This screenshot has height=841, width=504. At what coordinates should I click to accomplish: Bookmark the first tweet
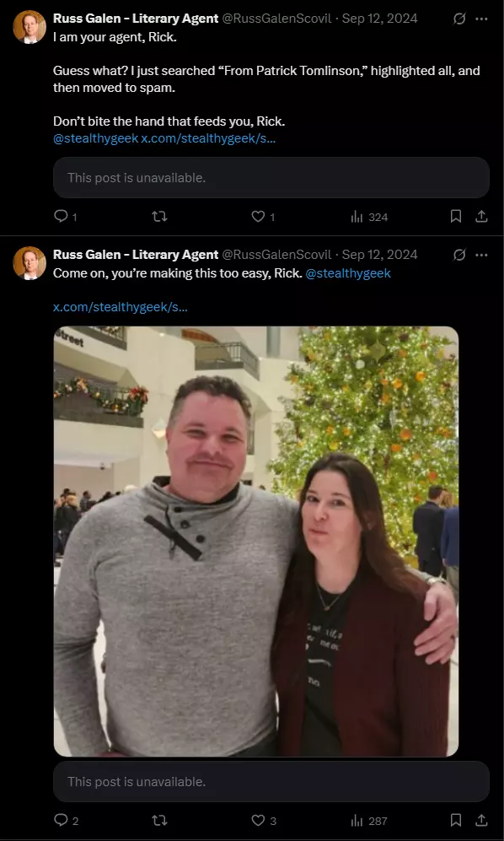pos(456,216)
